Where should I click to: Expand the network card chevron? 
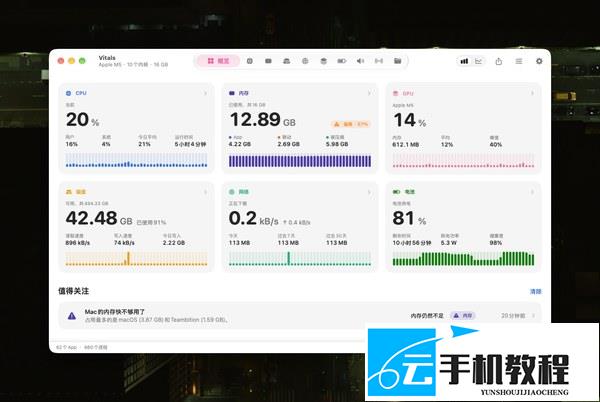369,192
